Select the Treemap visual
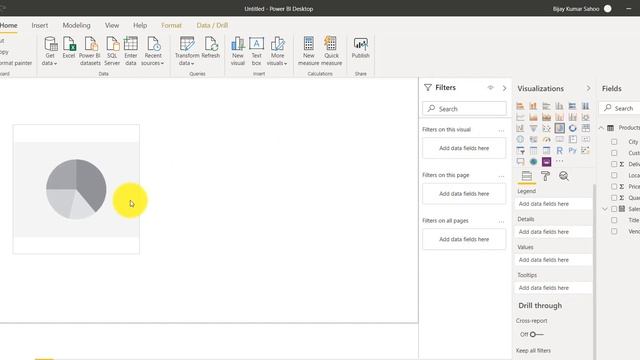Viewport: 640px width, 360px height. (x=585, y=128)
